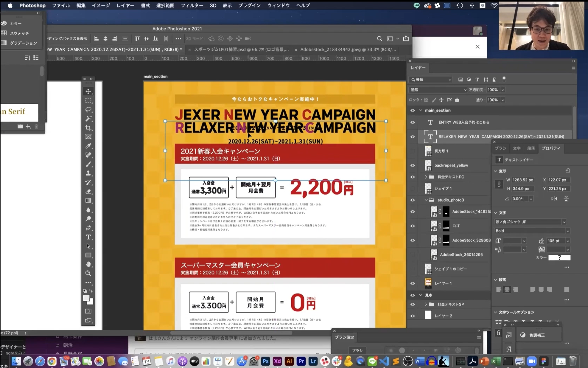Hide the studio_photo3 group
The width and height of the screenshot is (588, 368).
413,200
